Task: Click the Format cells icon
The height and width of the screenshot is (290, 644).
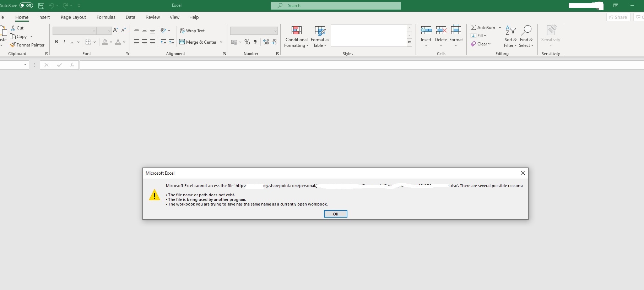Action: (456, 30)
